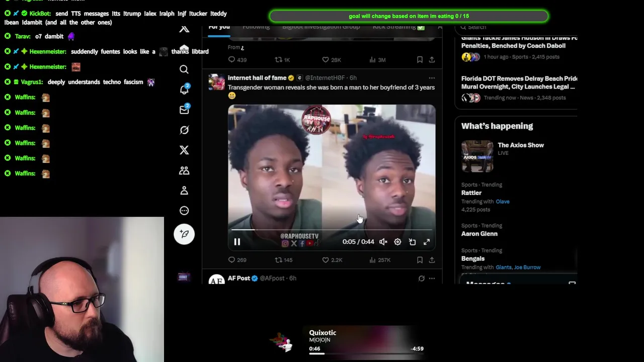
Task: Click the goal progress bar at top
Action: (409, 16)
